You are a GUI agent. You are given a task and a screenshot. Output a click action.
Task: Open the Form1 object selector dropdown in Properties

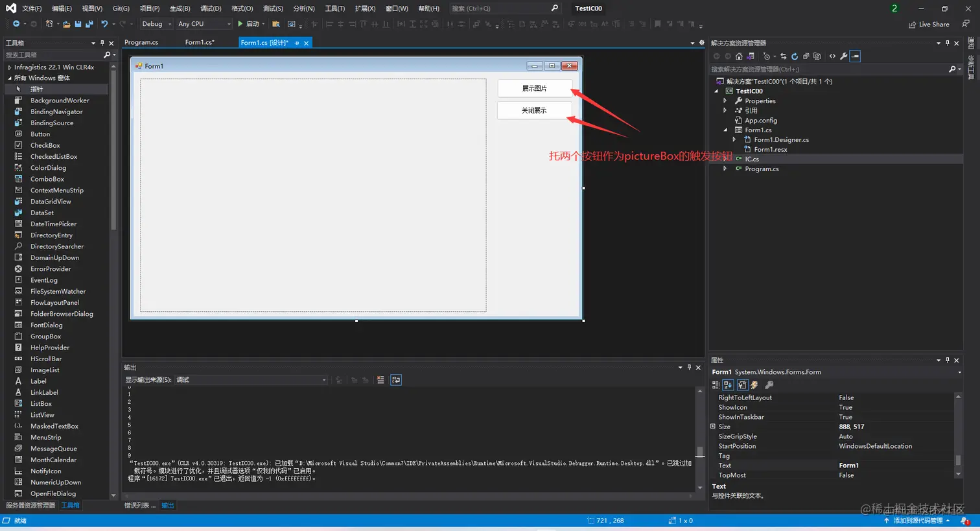[x=959, y=372]
